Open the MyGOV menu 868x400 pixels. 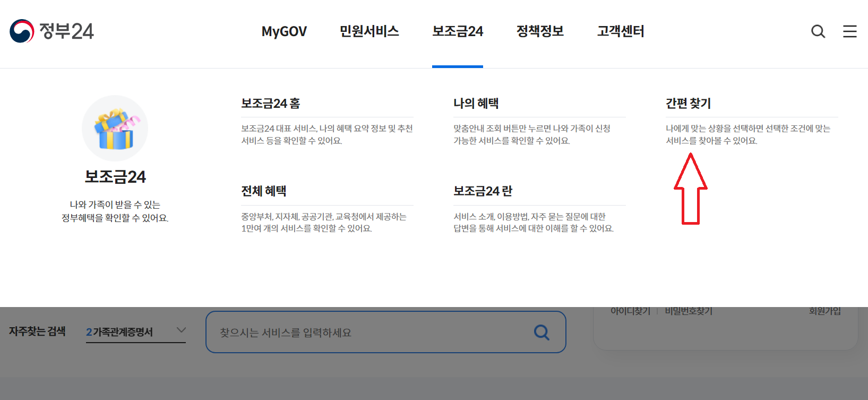point(284,31)
